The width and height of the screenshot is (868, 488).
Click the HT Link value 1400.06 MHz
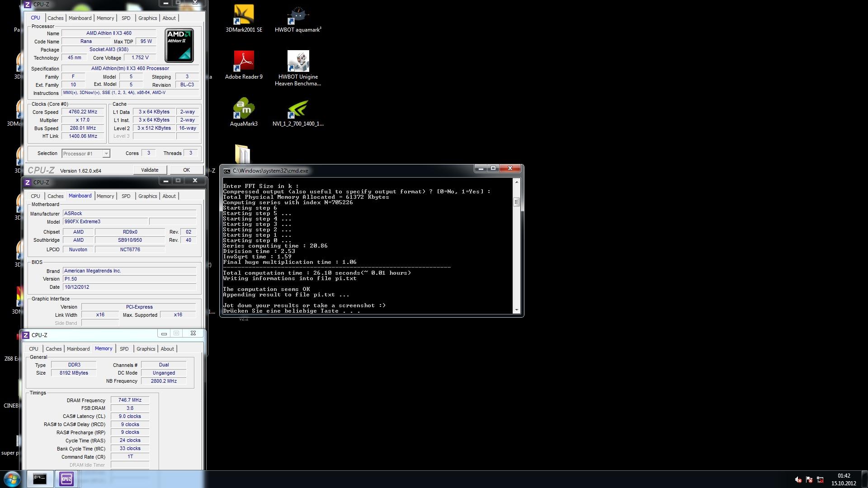click(83, 136)
